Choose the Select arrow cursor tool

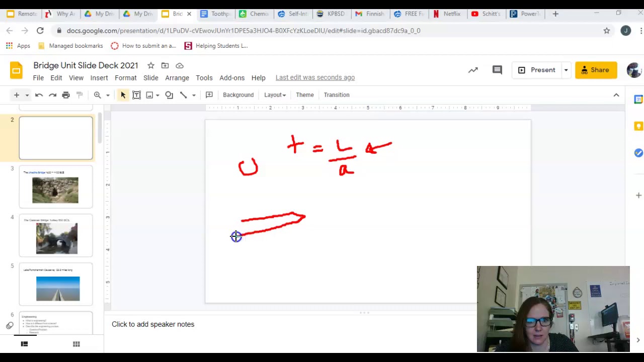pos(123,95)
